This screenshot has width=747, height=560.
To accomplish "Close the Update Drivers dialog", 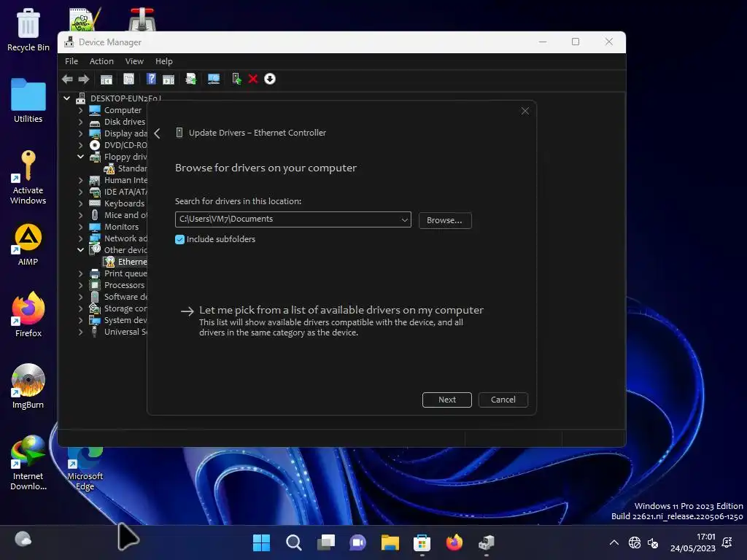I will pos(525,111).
